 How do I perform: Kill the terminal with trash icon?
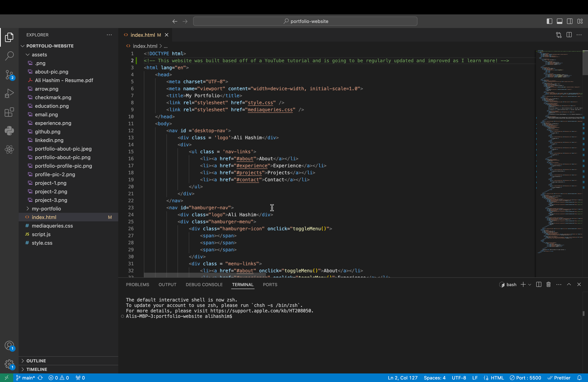549,284
